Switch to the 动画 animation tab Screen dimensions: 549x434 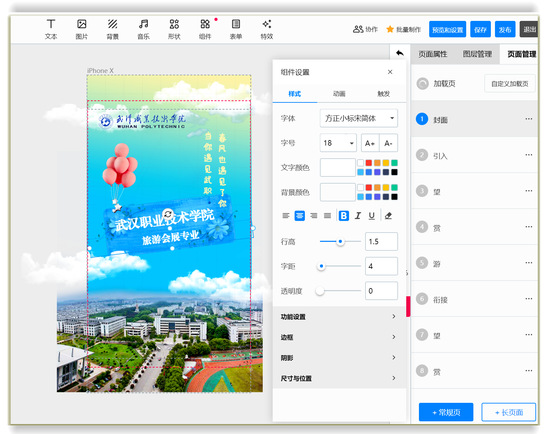click(x=339, y=94)
